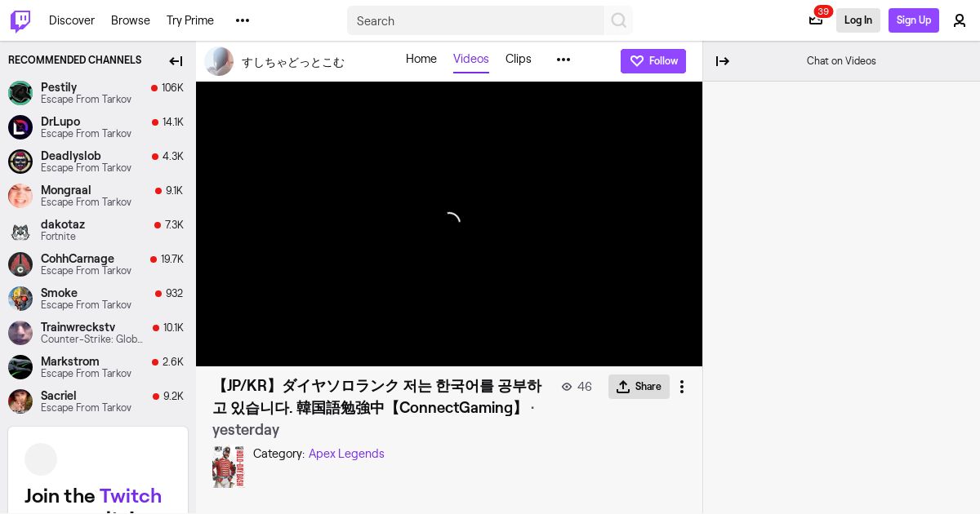Click the Recommended Channels heading

[x=75, y=60]
